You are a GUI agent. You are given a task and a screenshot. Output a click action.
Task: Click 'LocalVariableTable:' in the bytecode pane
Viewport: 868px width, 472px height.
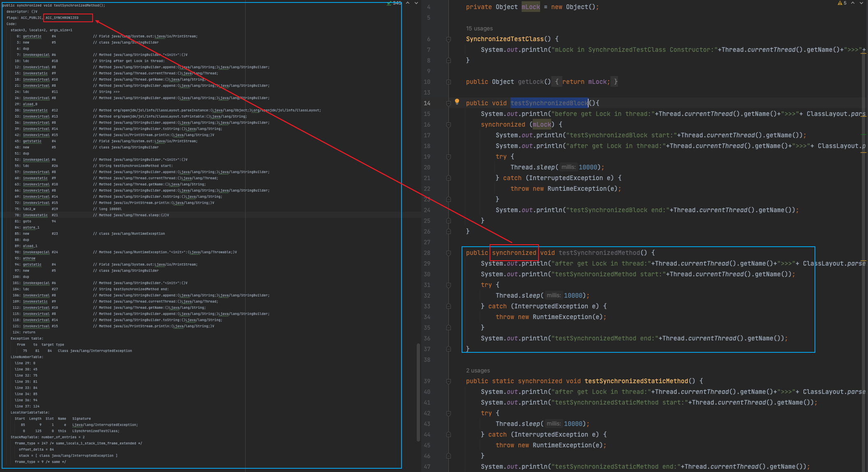30,412
